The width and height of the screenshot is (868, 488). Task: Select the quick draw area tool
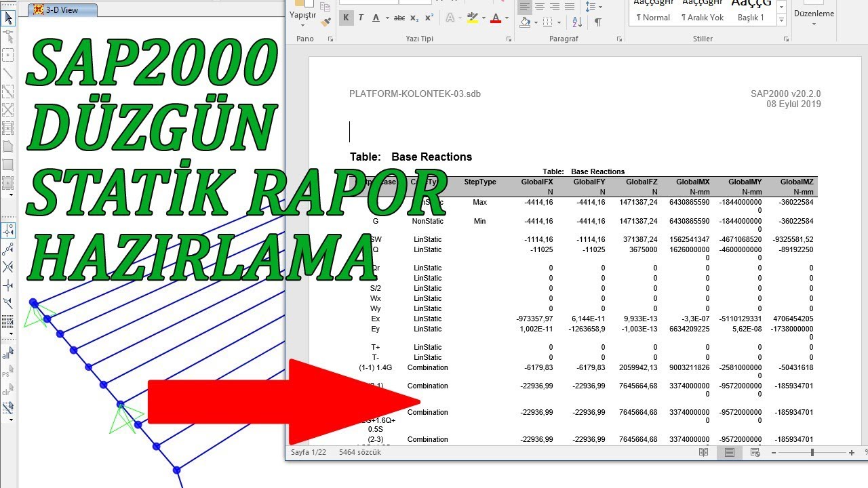(x=8, y=183)
